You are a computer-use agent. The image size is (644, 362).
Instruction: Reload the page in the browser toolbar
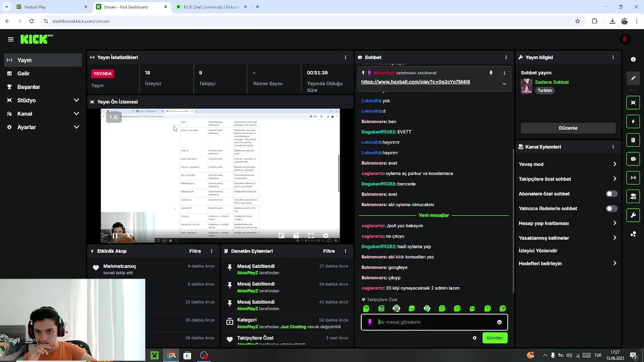tap(31, 21)
